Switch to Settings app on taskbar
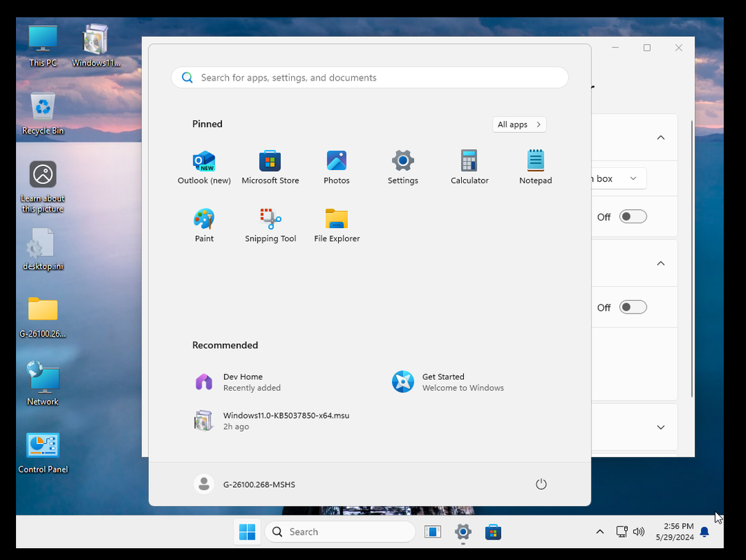This screenshot has width=746, height=560. pos(463,532)
